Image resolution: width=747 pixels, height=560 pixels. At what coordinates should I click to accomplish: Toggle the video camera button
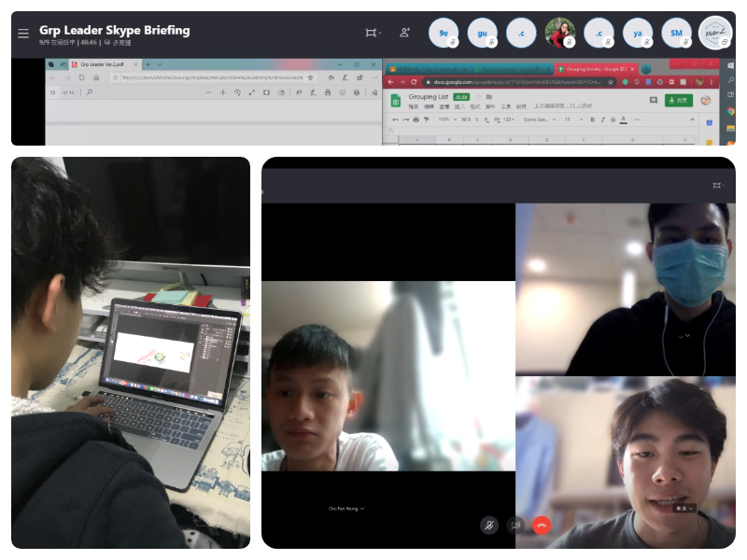click(x=515, y=525)
